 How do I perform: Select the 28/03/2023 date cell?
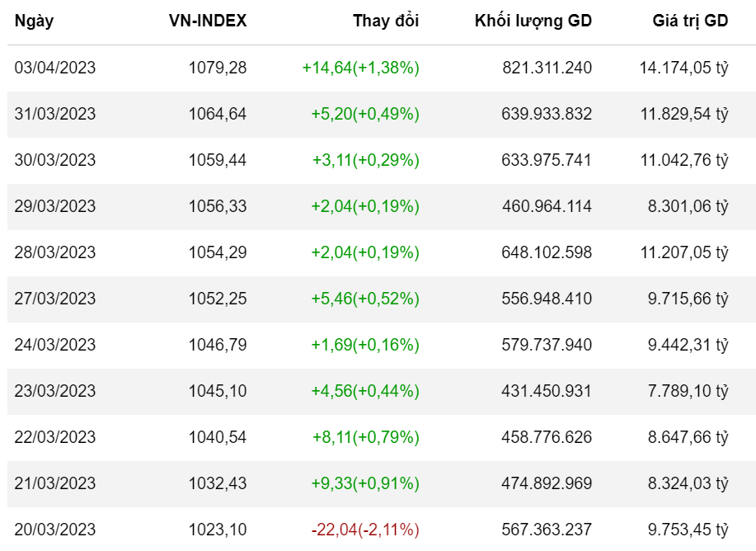point(54,252)
